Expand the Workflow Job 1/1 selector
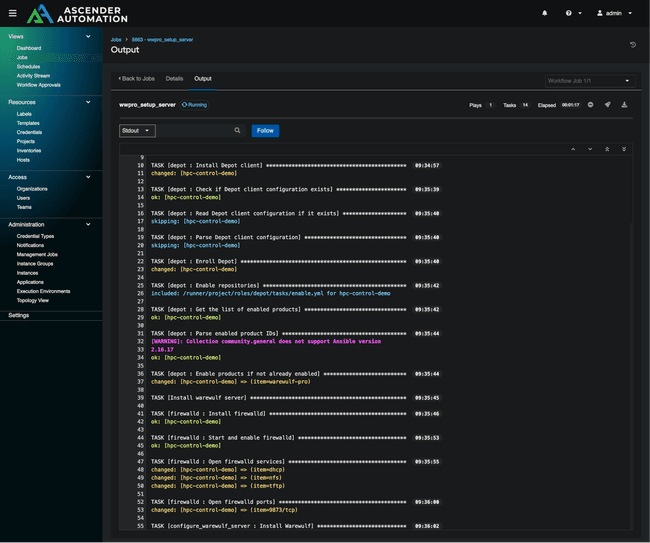650x543 pixels. tap(589, 80)
